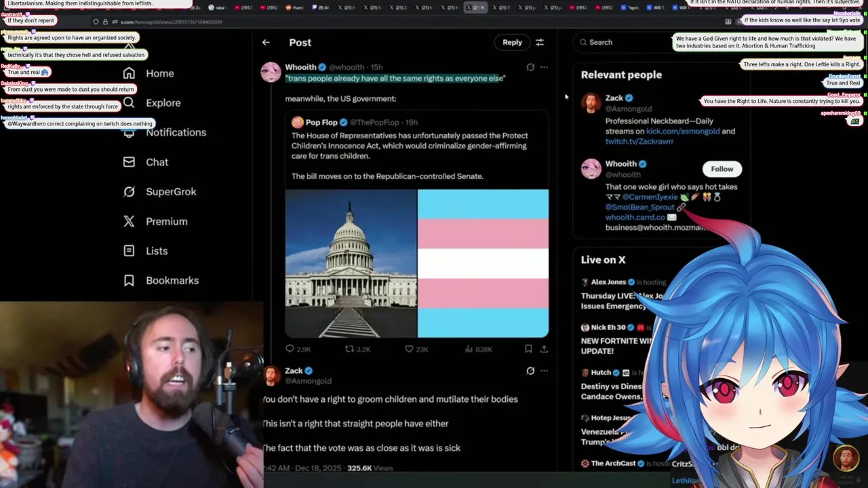Share Whooith's post via share icon
Viewport: 868px width, 488px height.
[x=544, y=349]
